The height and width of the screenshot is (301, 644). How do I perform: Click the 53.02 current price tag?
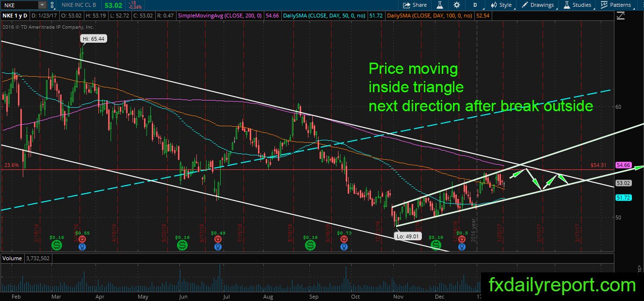tap(623, 183)
